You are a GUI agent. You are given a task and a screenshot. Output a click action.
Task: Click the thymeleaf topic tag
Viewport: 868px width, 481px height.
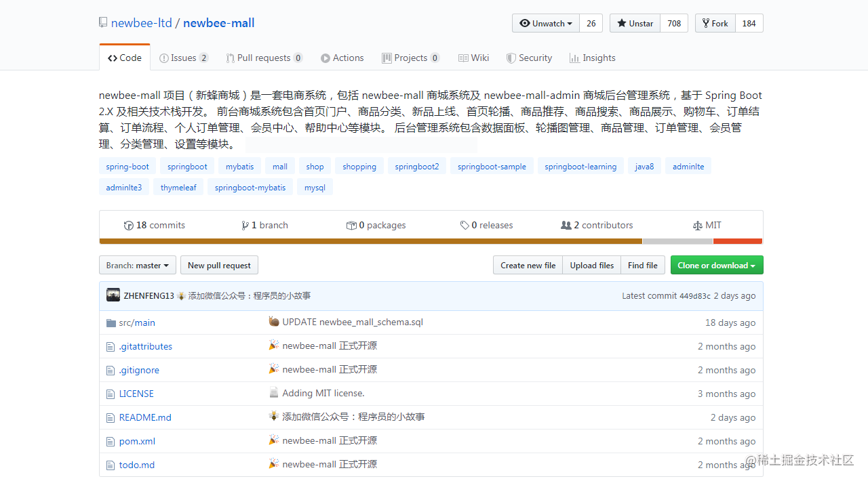click(x=178, y=187)
